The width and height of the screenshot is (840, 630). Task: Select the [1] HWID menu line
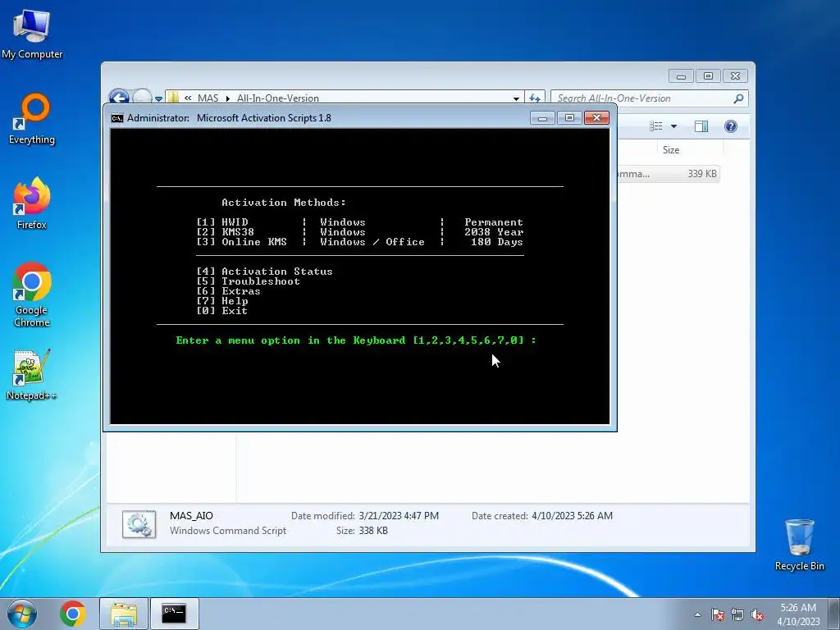click(359, 222)
